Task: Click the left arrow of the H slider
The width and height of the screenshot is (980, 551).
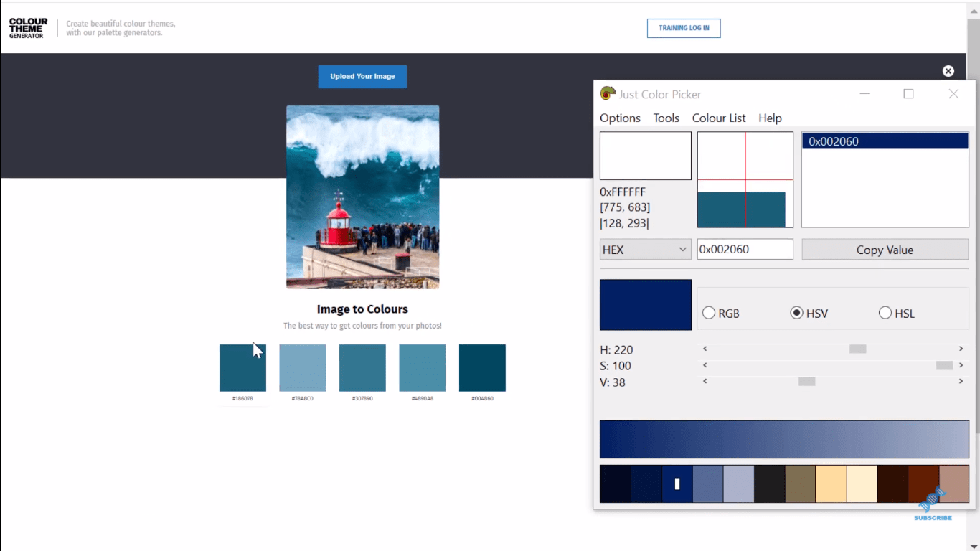Action: click(x=705, y=349)
